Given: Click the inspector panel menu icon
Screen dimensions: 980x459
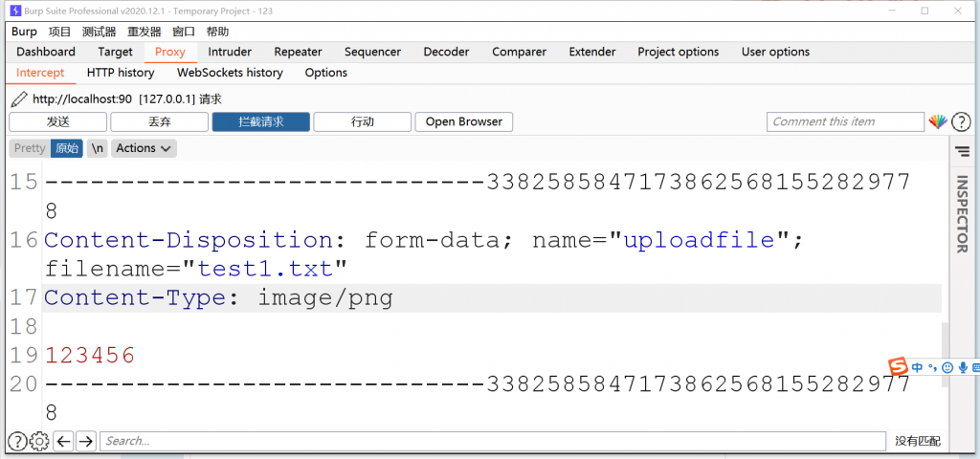Looking at the screenshot, I should click(961, 150).
